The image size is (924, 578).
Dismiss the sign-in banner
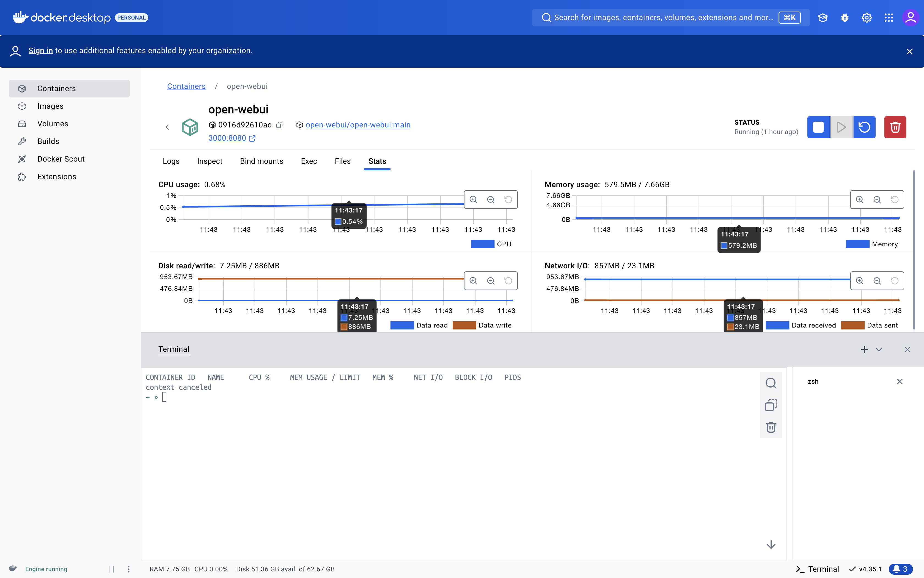coord(909,52)
